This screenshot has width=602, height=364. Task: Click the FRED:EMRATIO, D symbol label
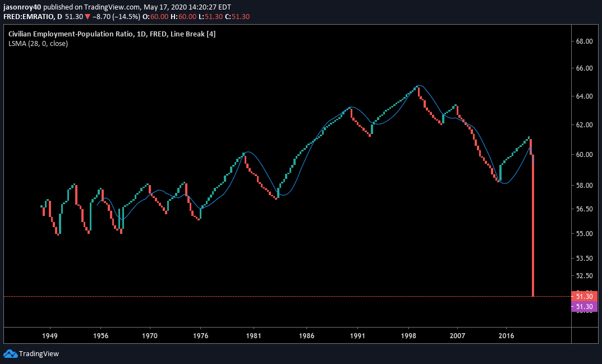[33, 16]
